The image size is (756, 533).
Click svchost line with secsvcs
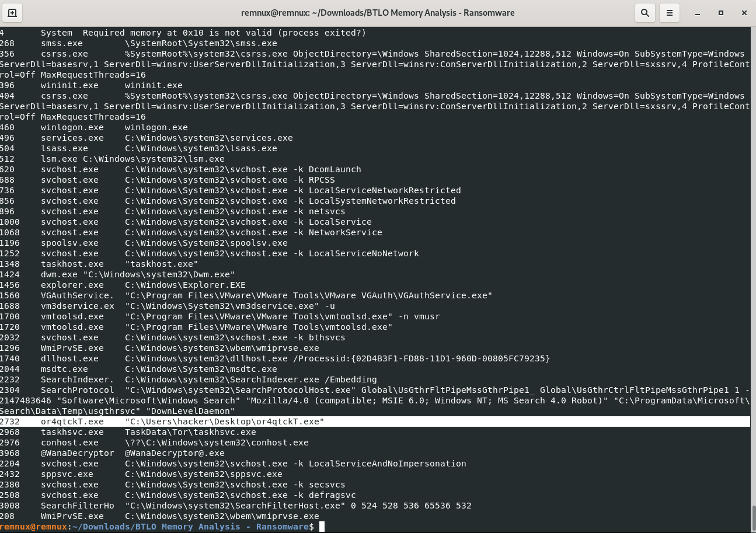173,485
